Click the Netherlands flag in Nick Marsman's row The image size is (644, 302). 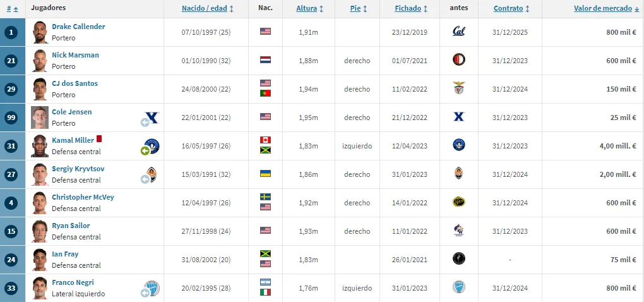click(x=265, y=61)
